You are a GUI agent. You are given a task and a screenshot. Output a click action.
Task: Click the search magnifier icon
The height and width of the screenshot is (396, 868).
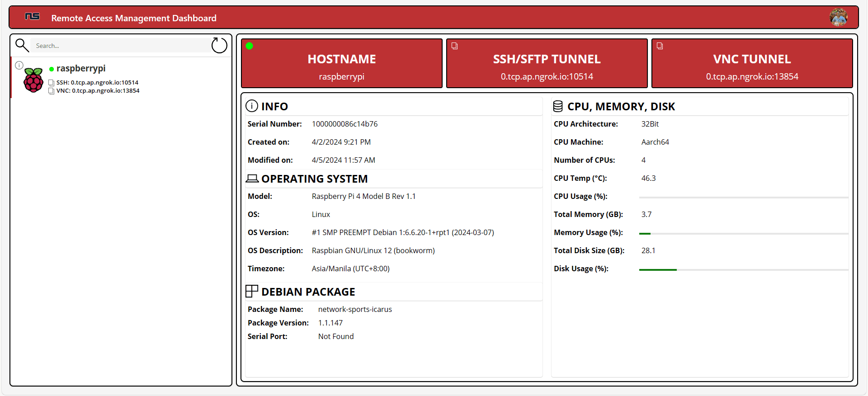[22, 45]
